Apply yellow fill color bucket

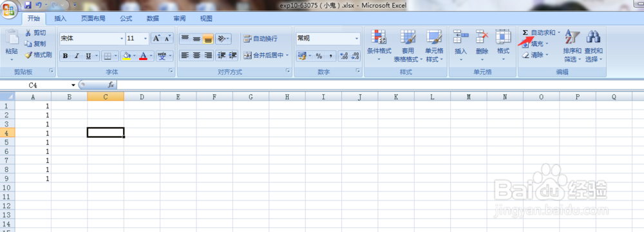click(x=127, y=56)
